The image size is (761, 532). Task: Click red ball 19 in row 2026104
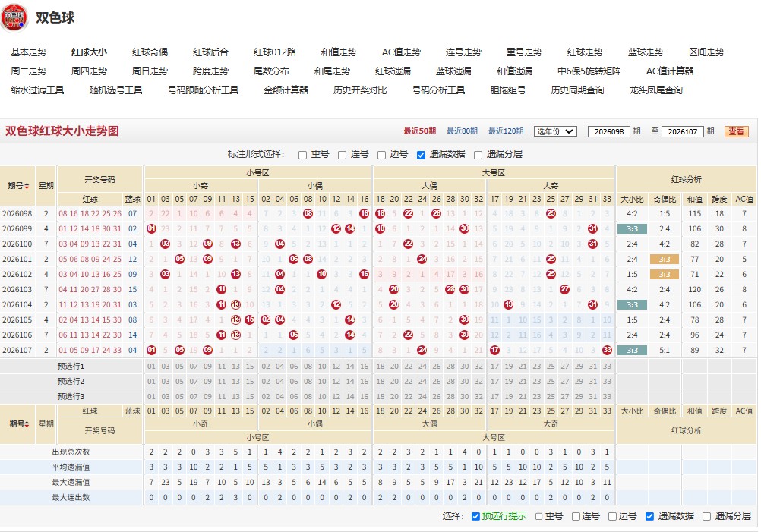(x=509, y=304)
